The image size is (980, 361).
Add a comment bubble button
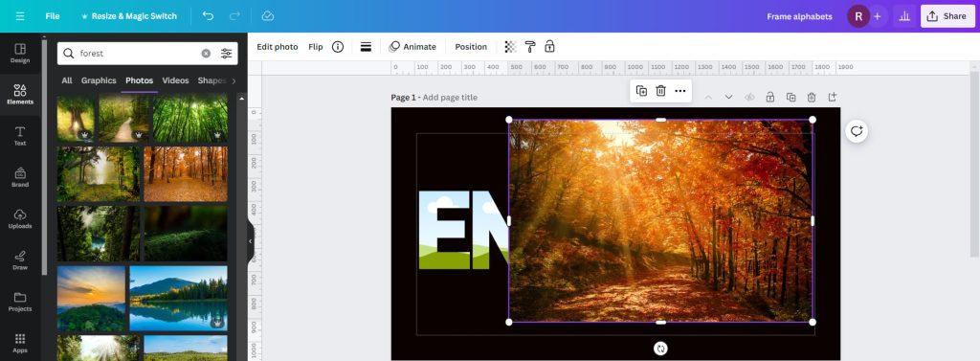[x=857, y=131]
